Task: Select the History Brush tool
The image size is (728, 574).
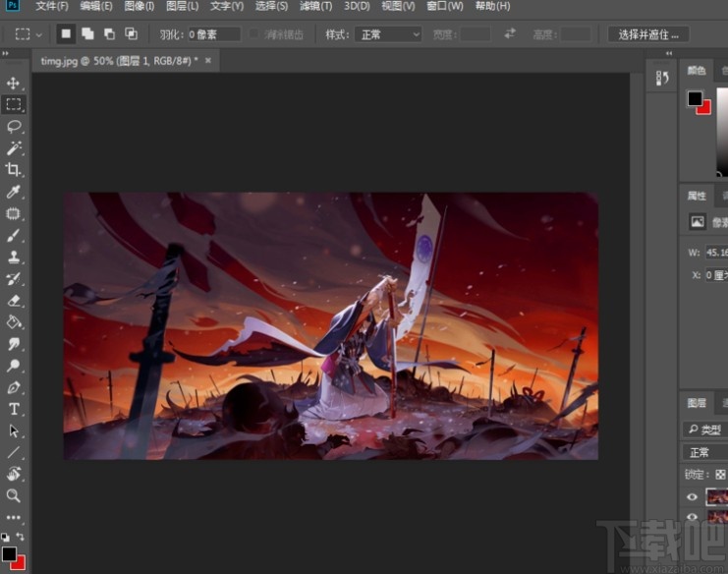Action: (13, 278)
